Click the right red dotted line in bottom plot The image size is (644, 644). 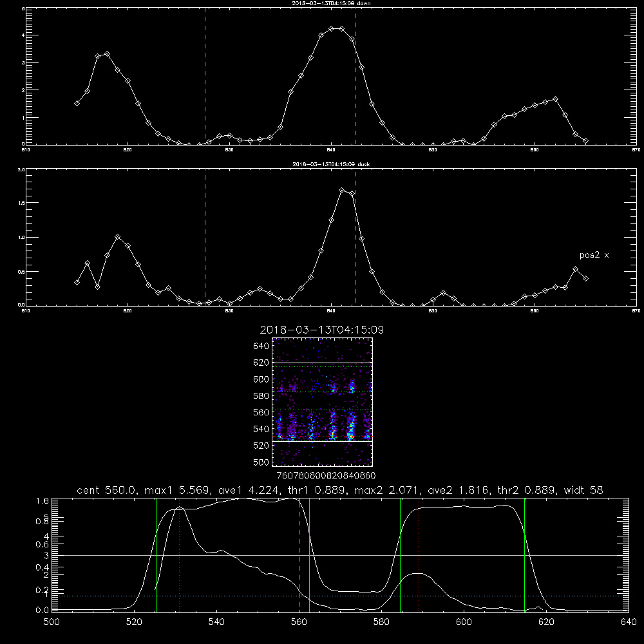point(419,554)
